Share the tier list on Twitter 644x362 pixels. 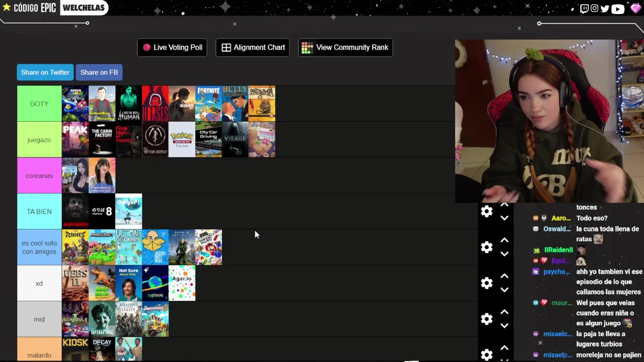point(45,72)
